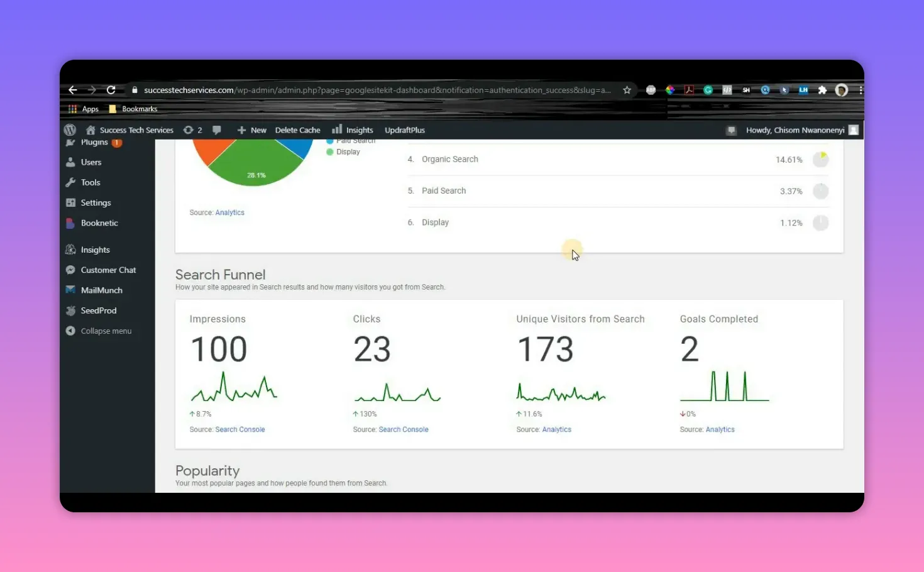Click the Grammarly extension icon
This screenshot has height=572, width=924.
pos(708,90)
